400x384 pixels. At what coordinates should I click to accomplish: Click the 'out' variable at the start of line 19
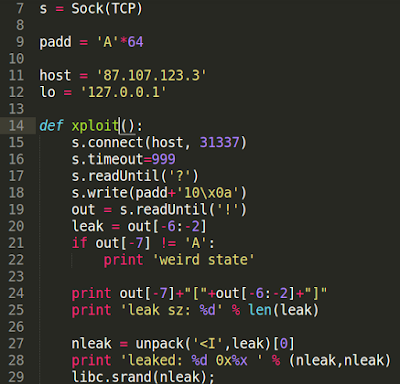pyautogui.click(x=83, y=209)
